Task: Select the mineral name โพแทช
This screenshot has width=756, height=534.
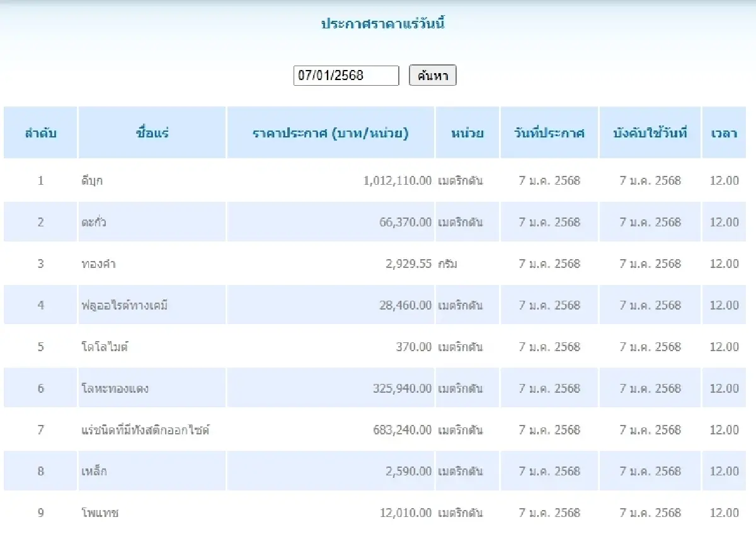Action: click(100, 513)
